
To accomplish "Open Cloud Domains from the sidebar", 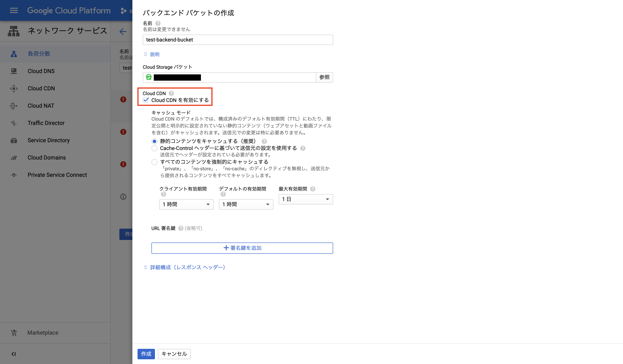I will pyautogui.click(x=47, y=157).
